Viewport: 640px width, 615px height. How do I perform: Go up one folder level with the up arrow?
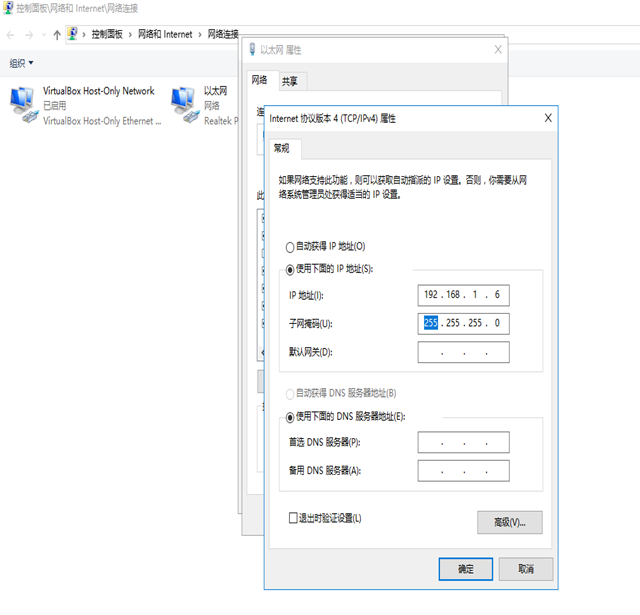pyautogui.click(x=57, y=35)
